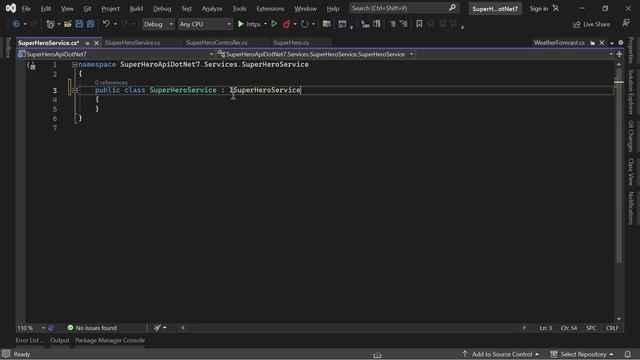Image resolution: width=640 pixels, height=360 pixels.
Task: Open the Debug menu in the menu bar
Action: pos(162,8)
